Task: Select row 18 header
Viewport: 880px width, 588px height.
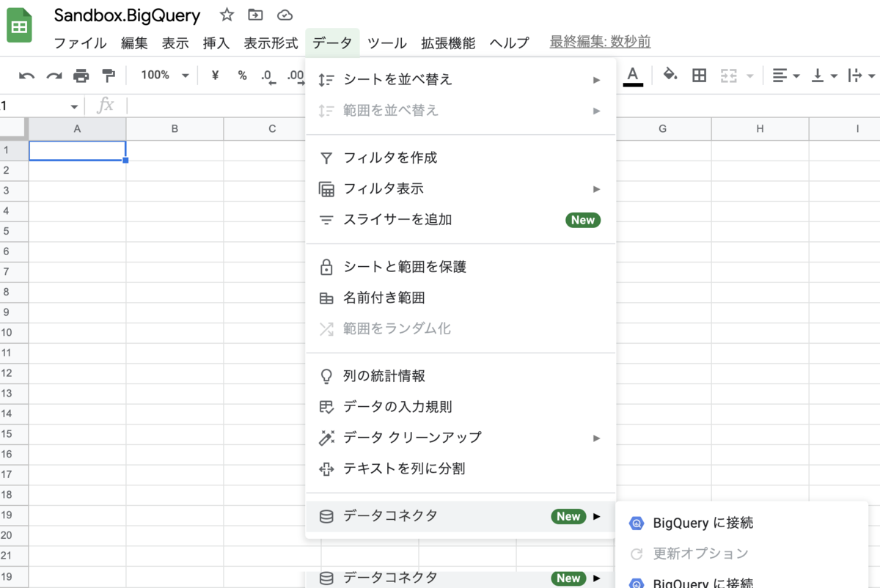Action: pos(14,494)
